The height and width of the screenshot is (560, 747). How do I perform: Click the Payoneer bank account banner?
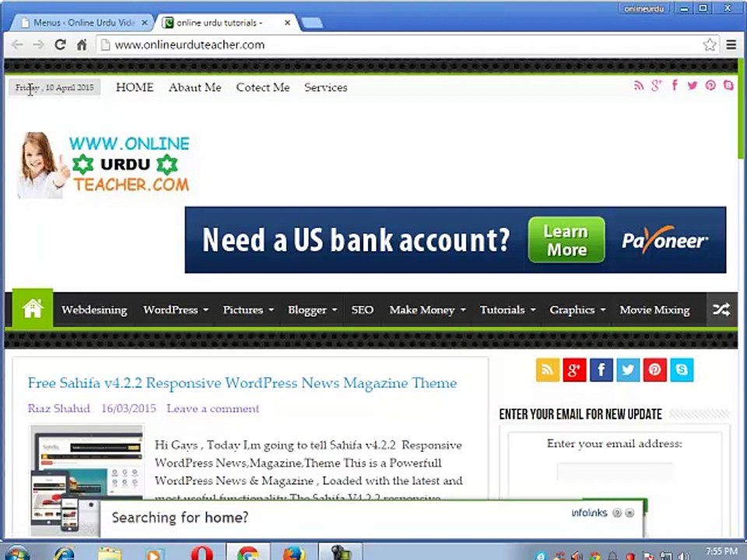tap(455, 240)
